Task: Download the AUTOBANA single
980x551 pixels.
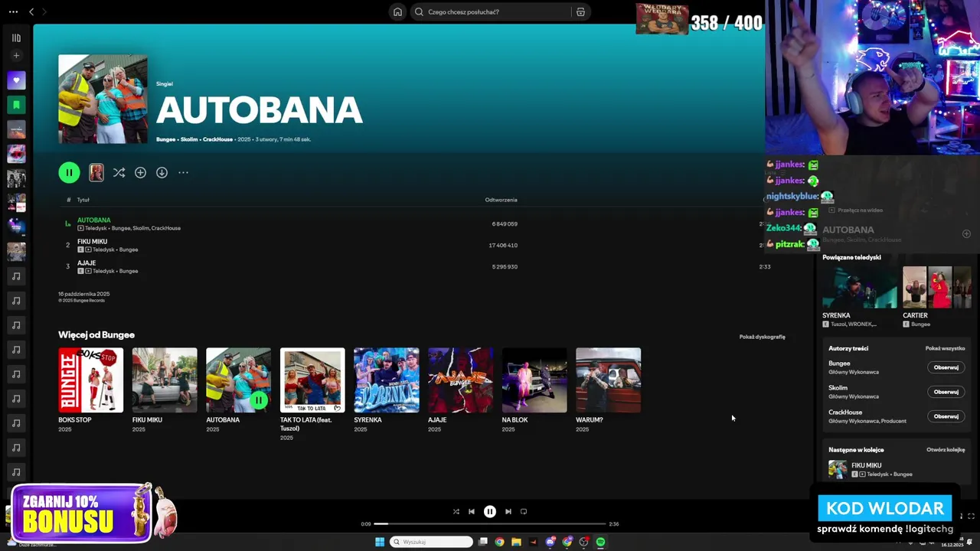Action: pyautogui.click(x=162, y=173)
